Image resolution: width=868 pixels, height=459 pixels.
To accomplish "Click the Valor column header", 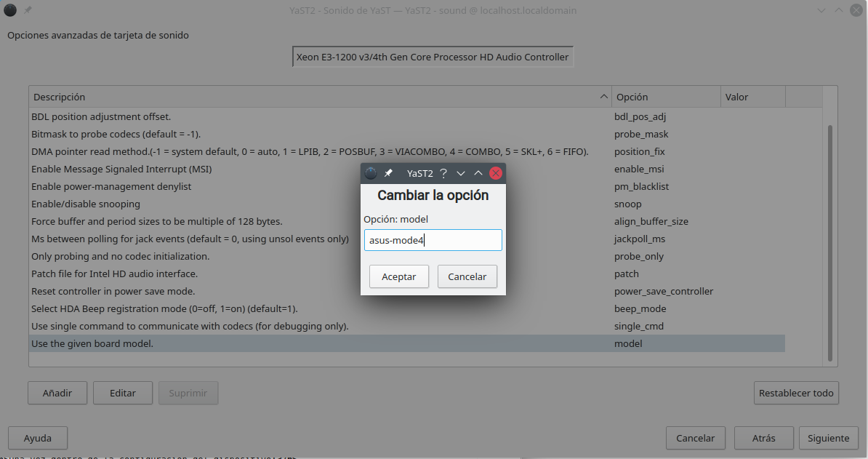I will tap(752, 97).
